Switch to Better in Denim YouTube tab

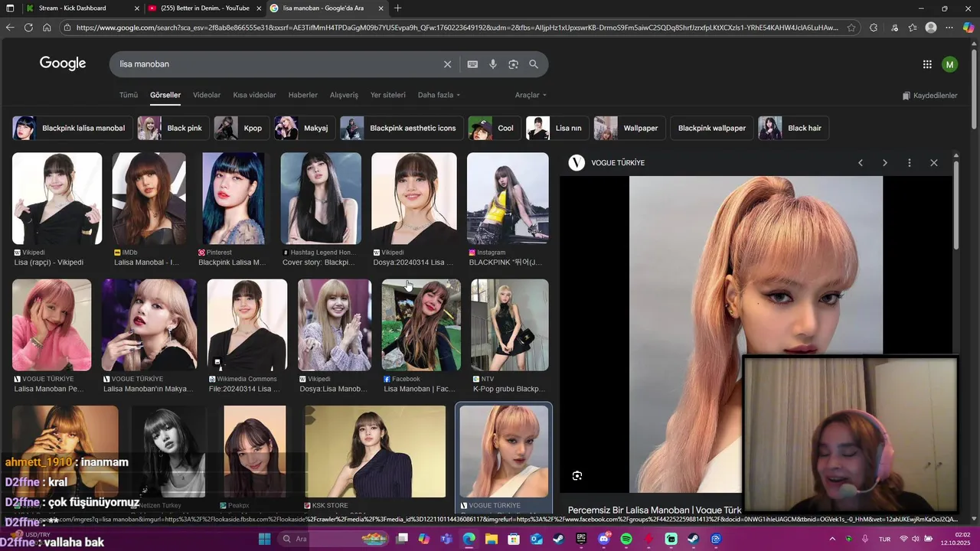(x=205, y=8)
